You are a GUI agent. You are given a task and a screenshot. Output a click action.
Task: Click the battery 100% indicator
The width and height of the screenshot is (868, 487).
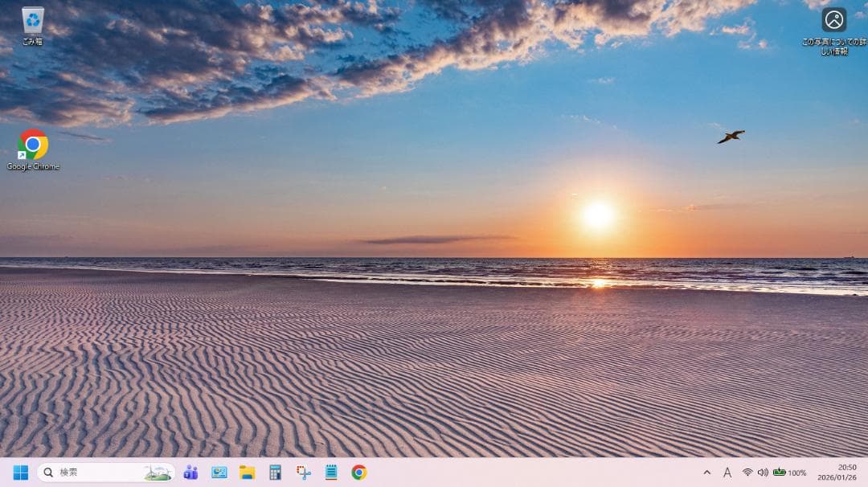(784, 473)
